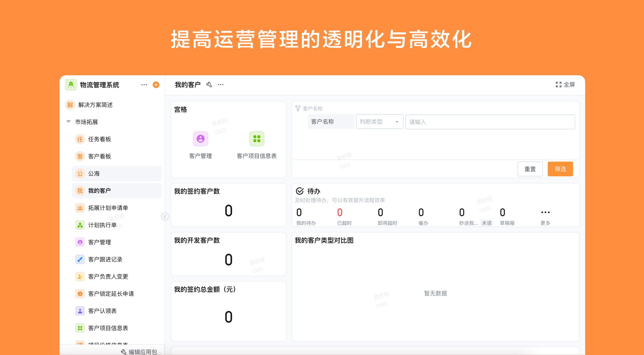Image resolution: width=644 pixels, height=355 pixels.
Task: Go to 公海 in the sidebar
Action: point(94,174)
